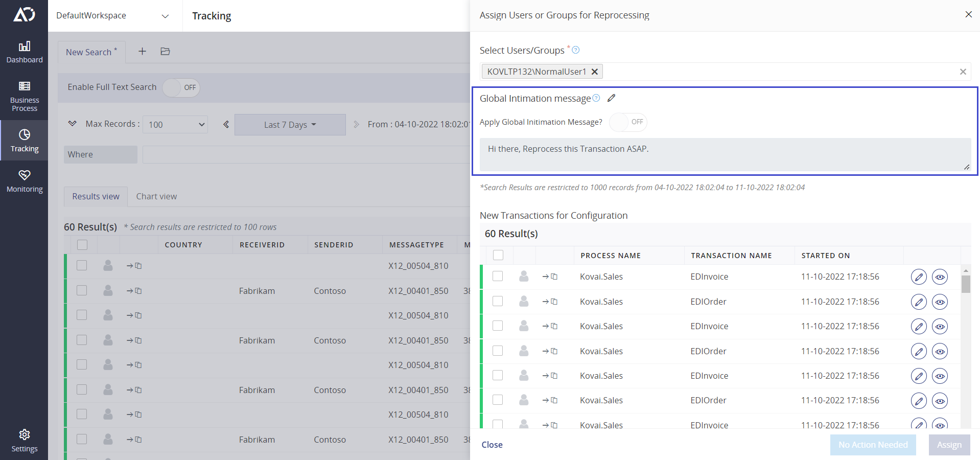980x460 pixels.
Task: Sort by PROCESS NAME column header
Action: point(611,256)
